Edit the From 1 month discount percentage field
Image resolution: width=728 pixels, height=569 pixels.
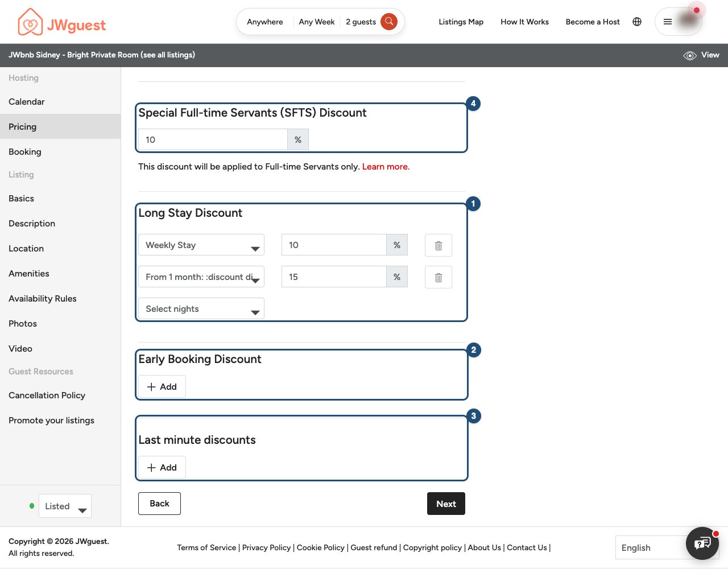click(x=334, y=277)
